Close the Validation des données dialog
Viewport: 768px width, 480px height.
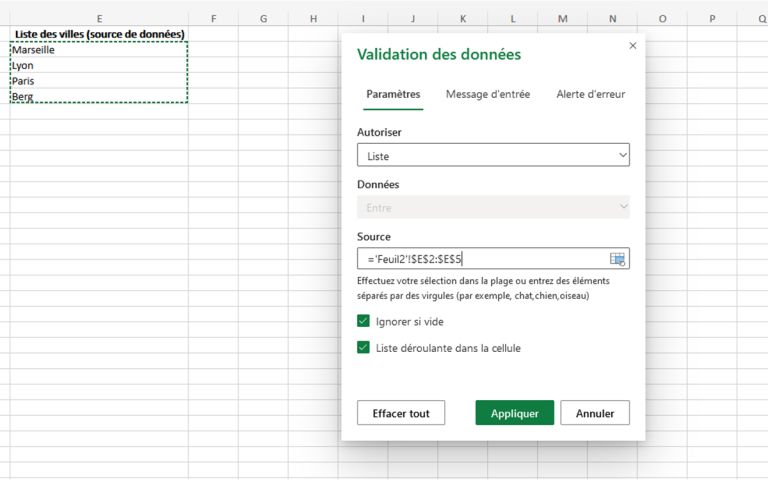coord(633,46)
